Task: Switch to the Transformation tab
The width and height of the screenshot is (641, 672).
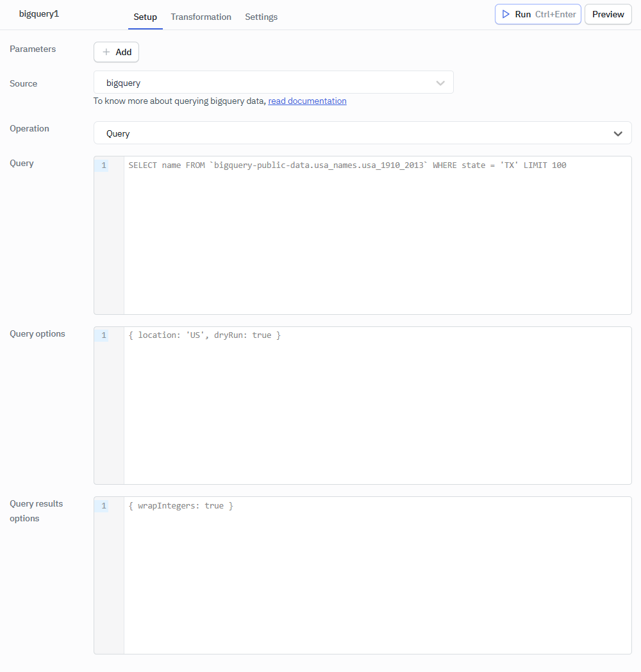Action: 201,17
